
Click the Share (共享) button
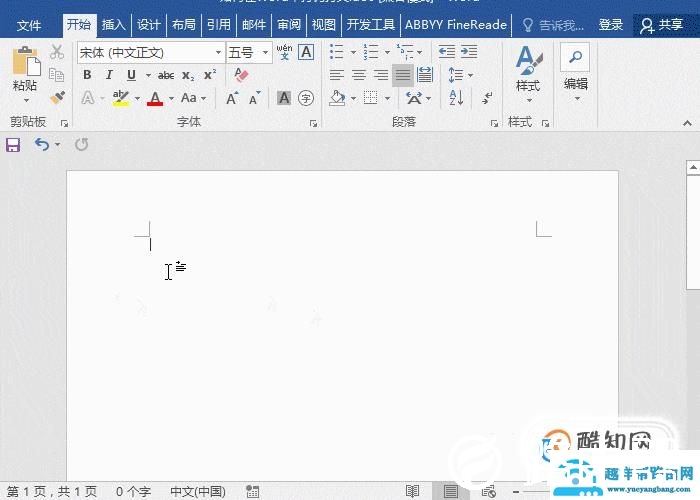[662, 25]
